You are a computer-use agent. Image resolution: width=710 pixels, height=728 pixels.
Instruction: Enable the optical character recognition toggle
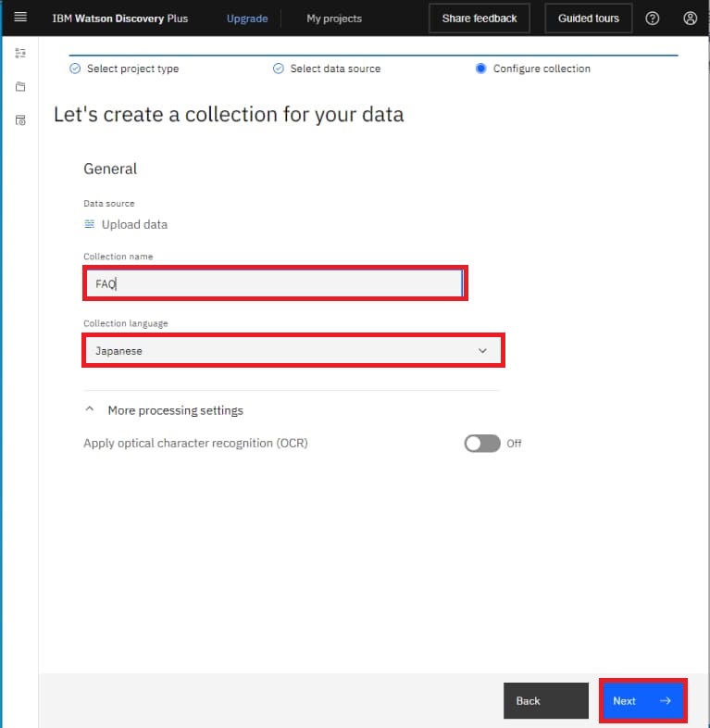482,444
